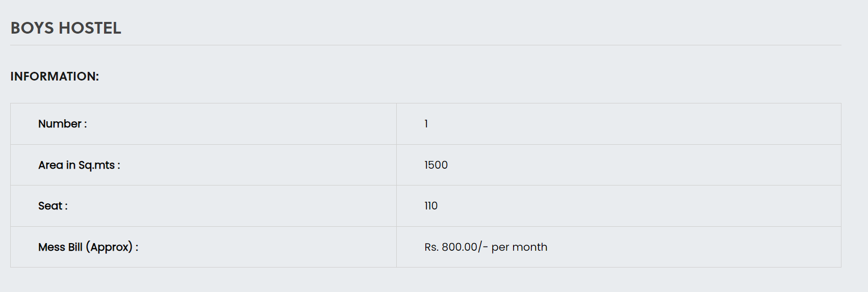
Task: Click the colon after the Number label
Action: [x=86, y=124]
